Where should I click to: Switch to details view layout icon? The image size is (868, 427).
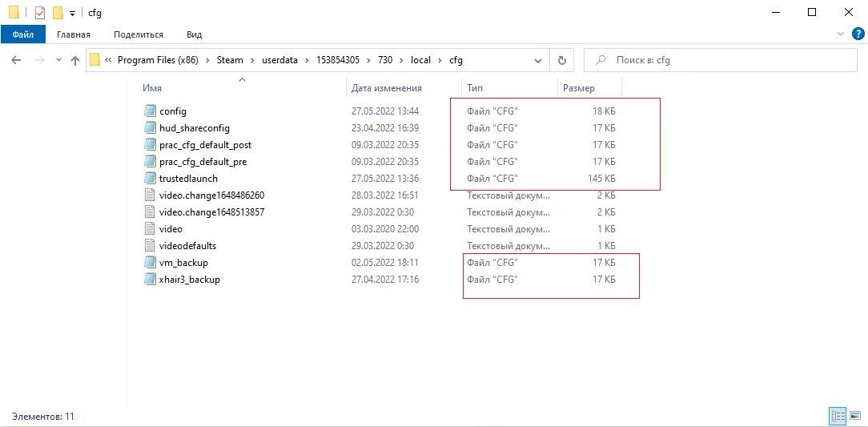838,415
